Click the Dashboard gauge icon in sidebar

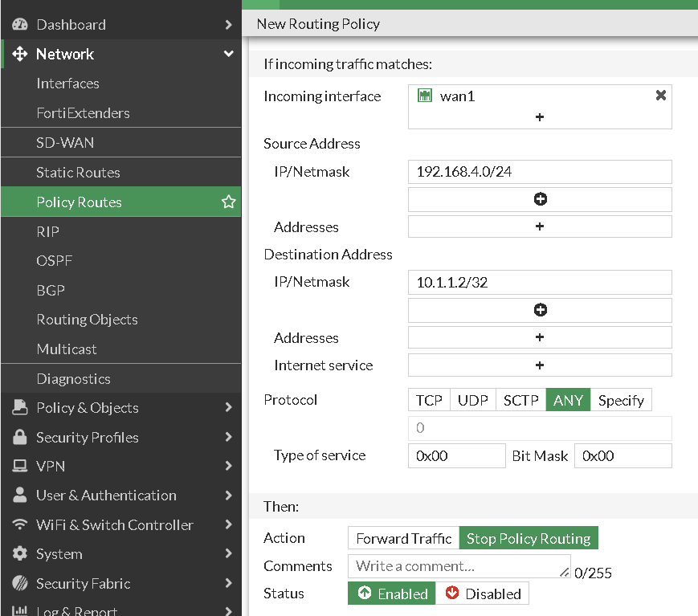tap(20, 25)
